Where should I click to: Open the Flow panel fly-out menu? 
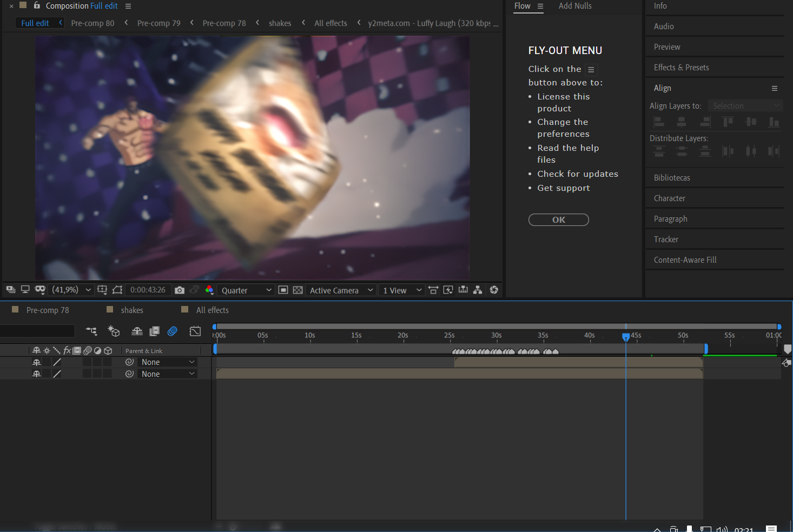(x=540, y=6)
